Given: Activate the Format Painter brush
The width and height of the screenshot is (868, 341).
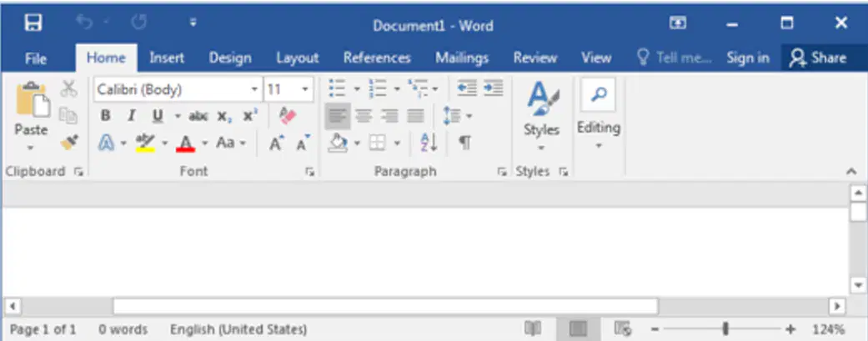Looking at the screenshot, I should [69, 143].
